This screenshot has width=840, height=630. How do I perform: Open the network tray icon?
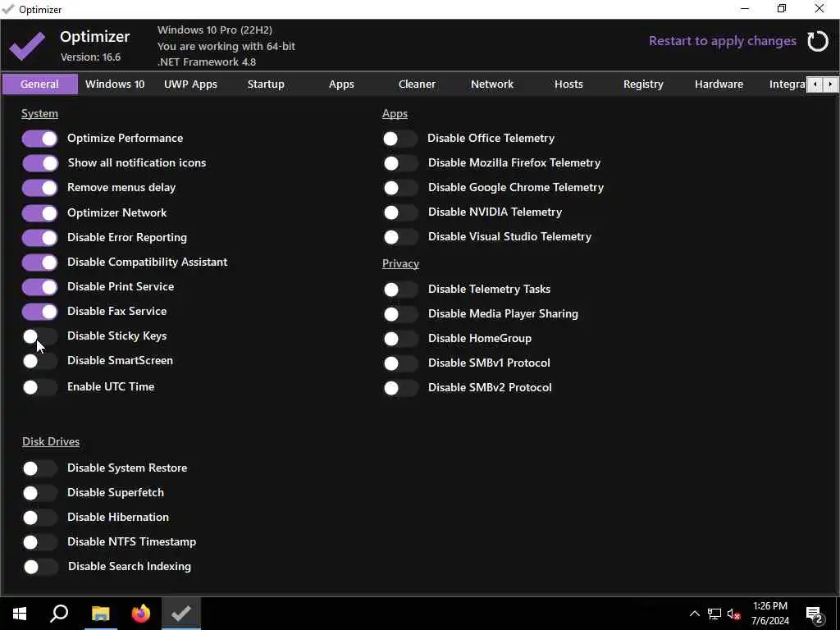714,614
